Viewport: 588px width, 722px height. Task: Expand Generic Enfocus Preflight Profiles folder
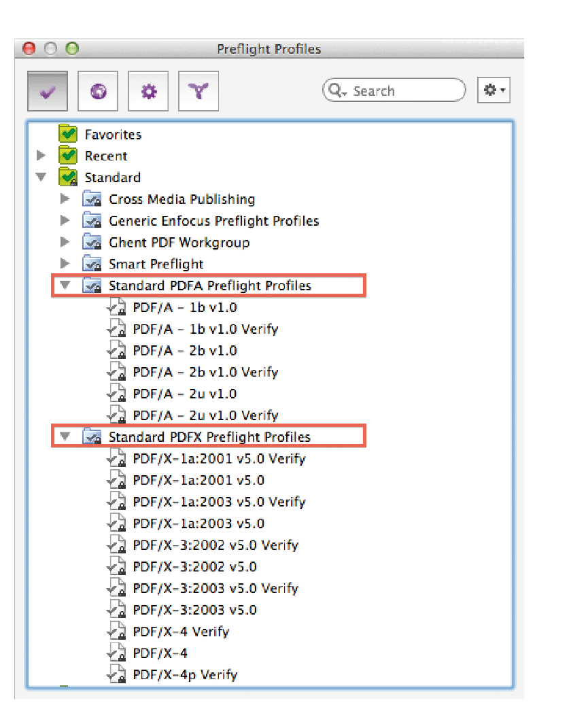[65, 220]
